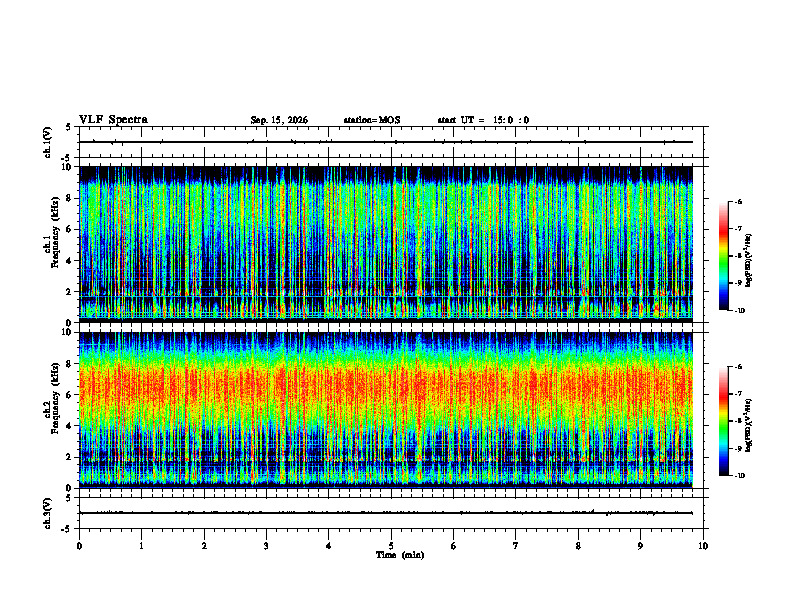This screenshot has height=612, width=792.
Task: Click the ch.3(V) axis label
Action: click(47, 513)
